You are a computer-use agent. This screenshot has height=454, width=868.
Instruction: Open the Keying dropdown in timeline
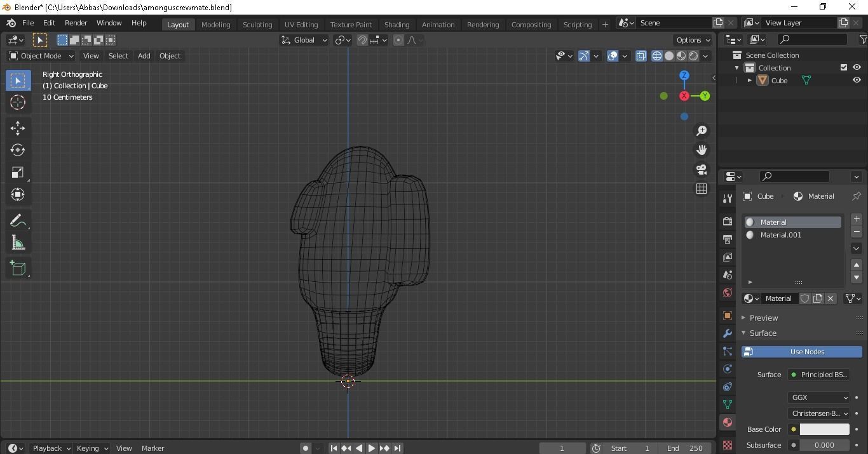pos(92,448)
